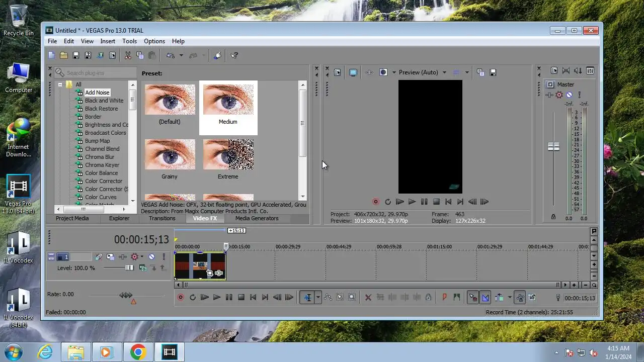Image resolution: width=644 pixels, height=362 pixels.
Task: Click Event FX icon on timeline clip
Action: 218,273
